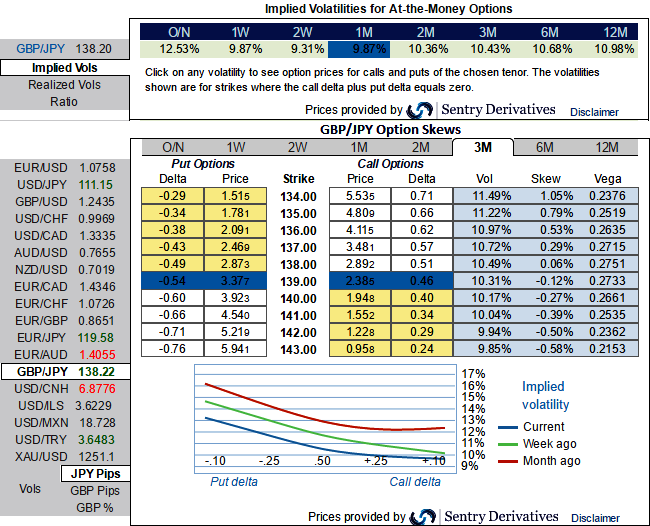Screen dimensions: 650x526
Task: Select the 1W skew tab
Action: click(x=235, y=147)
